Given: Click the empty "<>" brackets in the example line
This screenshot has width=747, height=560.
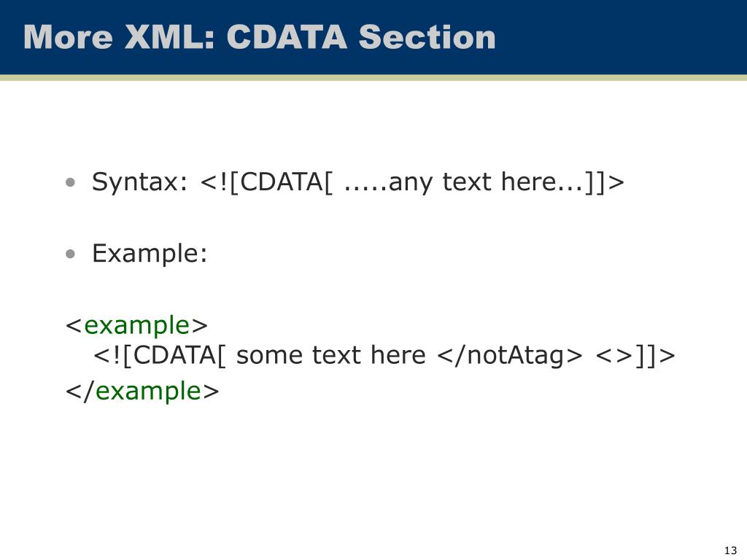Looking at the screenshot, I should [x=614, y=355].
